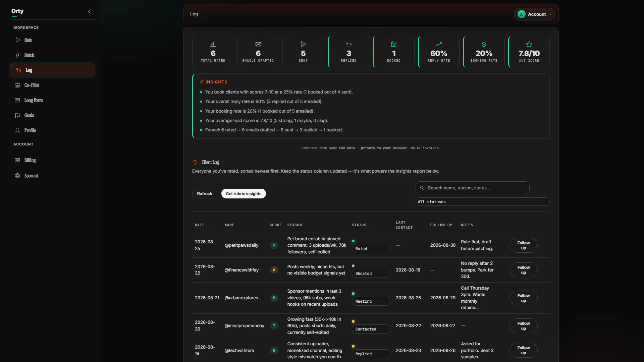Click the @urbanexplores name cell
This screenshot has height=362, width=644.
tap(241, 298)
